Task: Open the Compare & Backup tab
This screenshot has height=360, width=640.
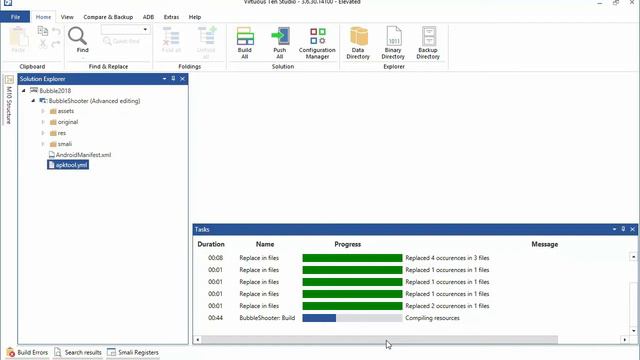Action: click(x=108, y=17)
